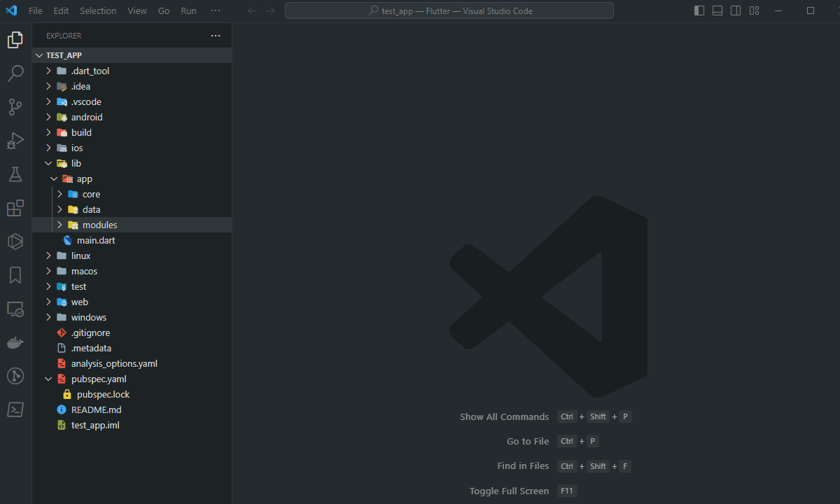840x504 pixels.
Task: Click the test_app command center search box
Action: pos(449,10)
